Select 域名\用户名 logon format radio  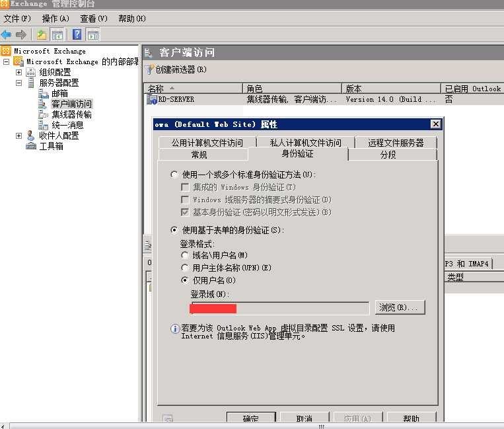click(x=184, y=255)
